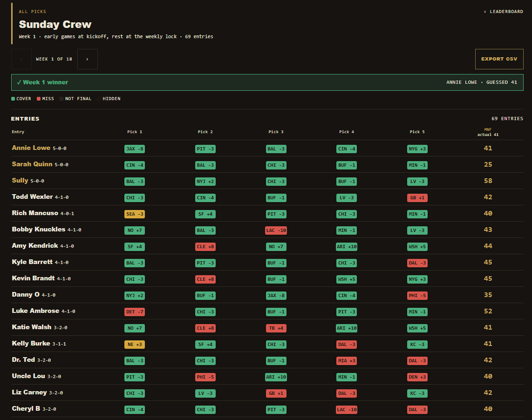
Task: Open Cheryl B's entry
Action: 26,408
